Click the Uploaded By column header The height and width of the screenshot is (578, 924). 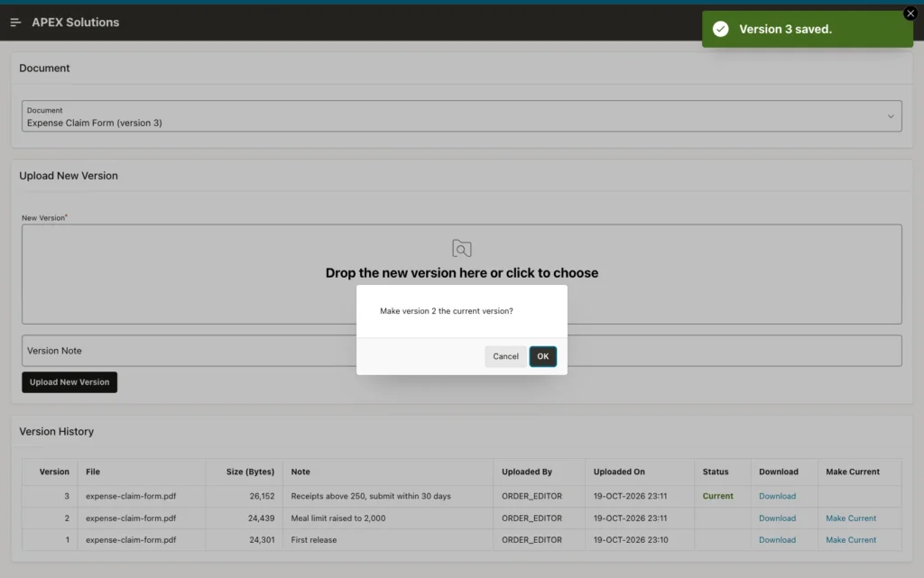(526, 472)
